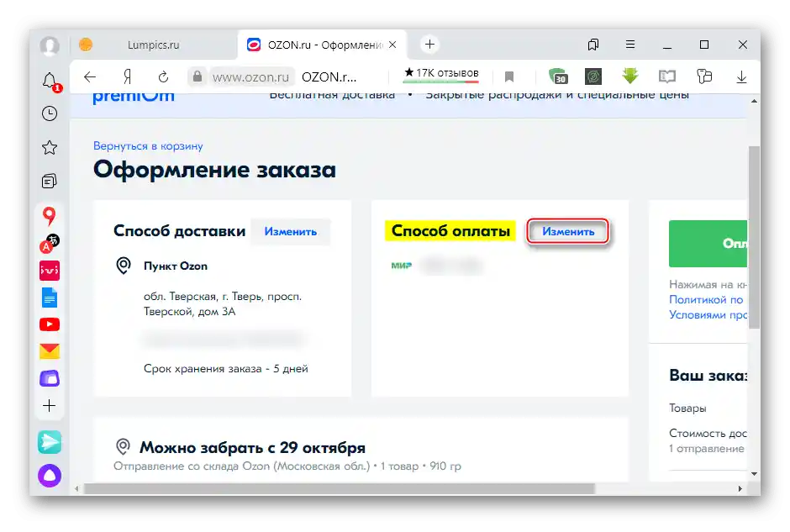
Task: Follow the Вернуться в корзину link
Action: click(148, 146)
